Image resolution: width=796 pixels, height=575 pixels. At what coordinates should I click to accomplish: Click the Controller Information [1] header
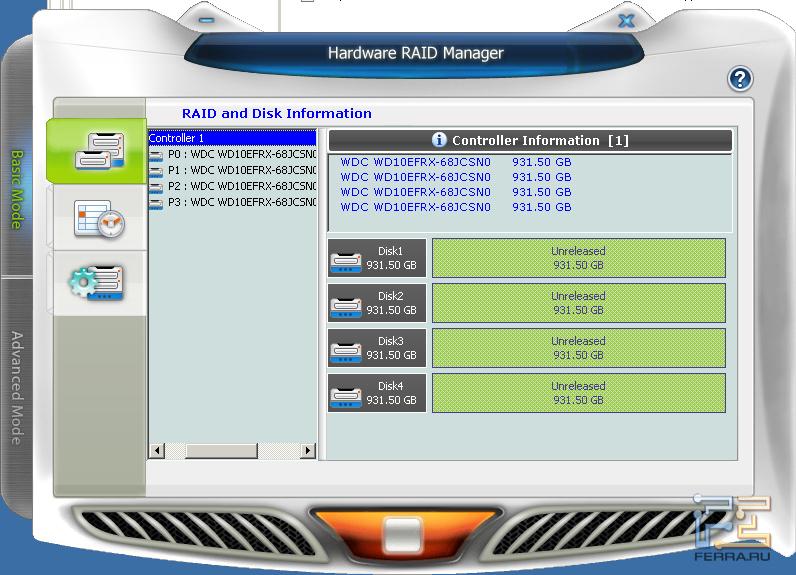530,141
